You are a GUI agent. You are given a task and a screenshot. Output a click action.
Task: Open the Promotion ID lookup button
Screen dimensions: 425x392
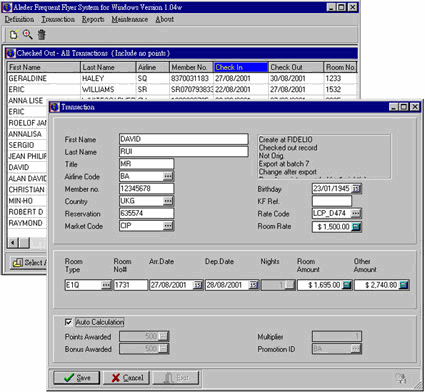pos(356,349)
